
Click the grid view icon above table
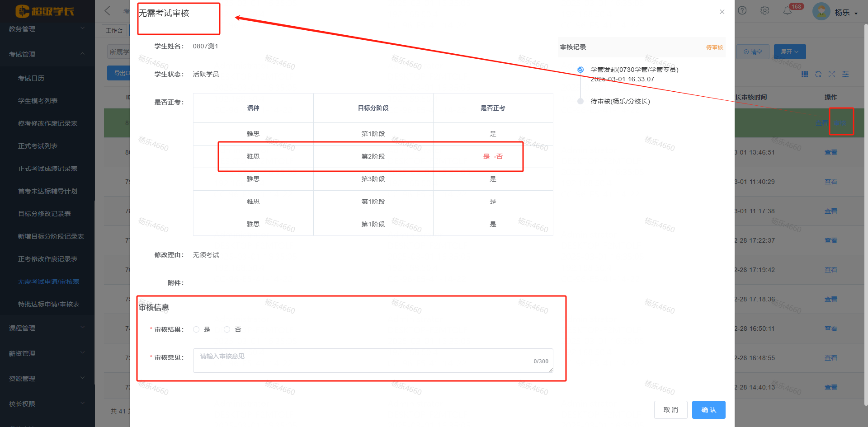point(805,74)
